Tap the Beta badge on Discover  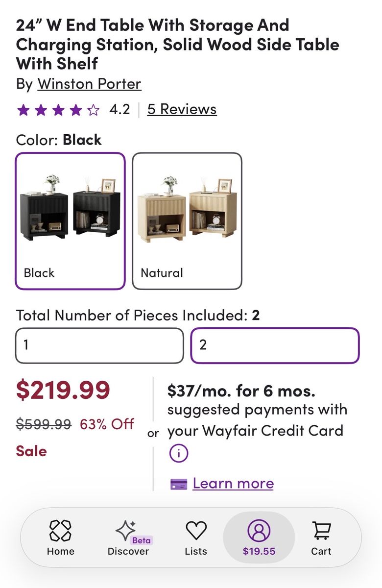(142, 540)
